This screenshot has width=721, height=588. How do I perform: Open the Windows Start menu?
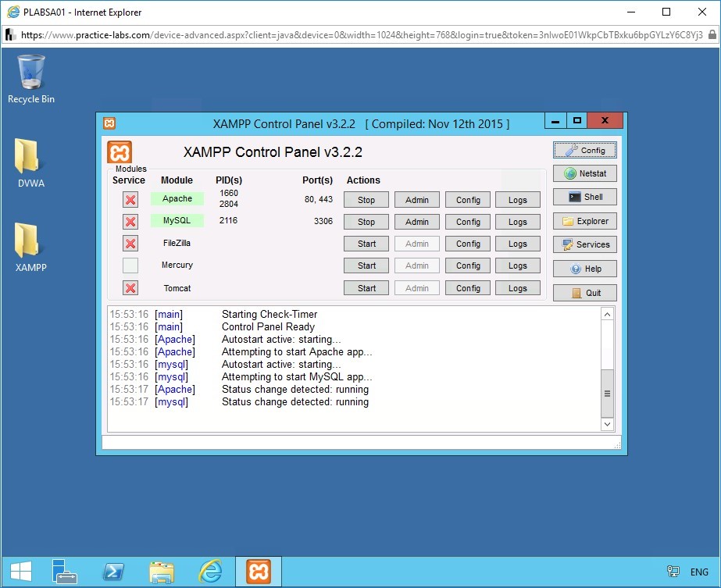coord(20,571)
